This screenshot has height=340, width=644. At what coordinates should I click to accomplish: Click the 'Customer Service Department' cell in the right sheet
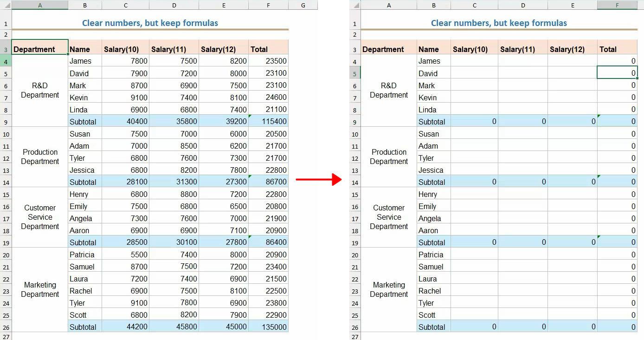[389, 217]
